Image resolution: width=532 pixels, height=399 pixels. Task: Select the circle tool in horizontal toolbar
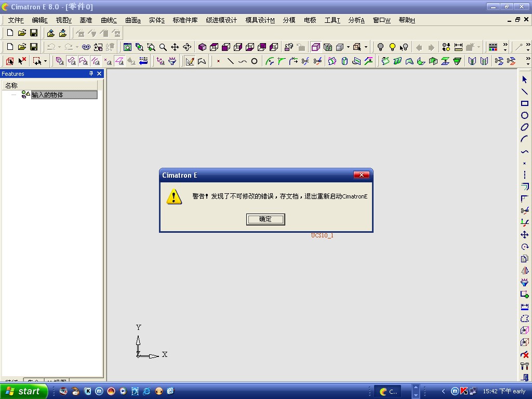[254, 61]
